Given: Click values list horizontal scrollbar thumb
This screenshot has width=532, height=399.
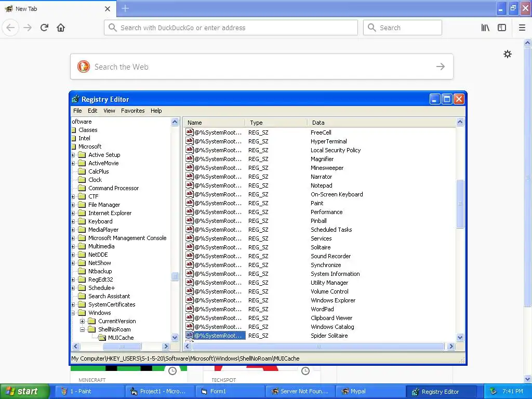Looking at the screenshot, I should click(318, 347).
